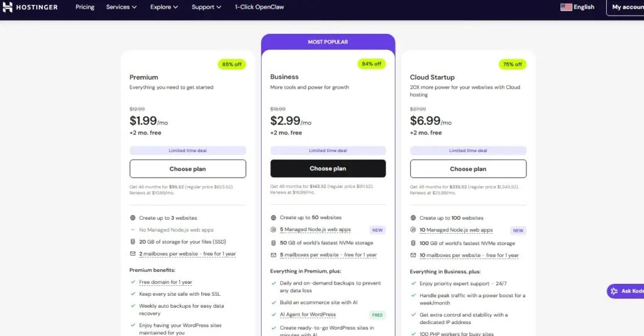
Task: Expand the Services dropdown menu
Action: tap(121, 7)
